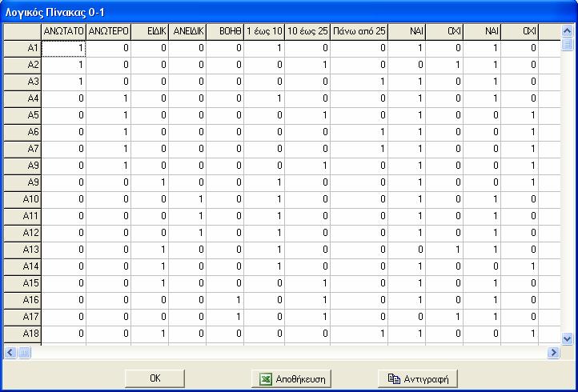Click the 'Πάνω από 25' cell in row A3
Screen dimensions: 578x392
pyautogui.click(x=359, y=82)
